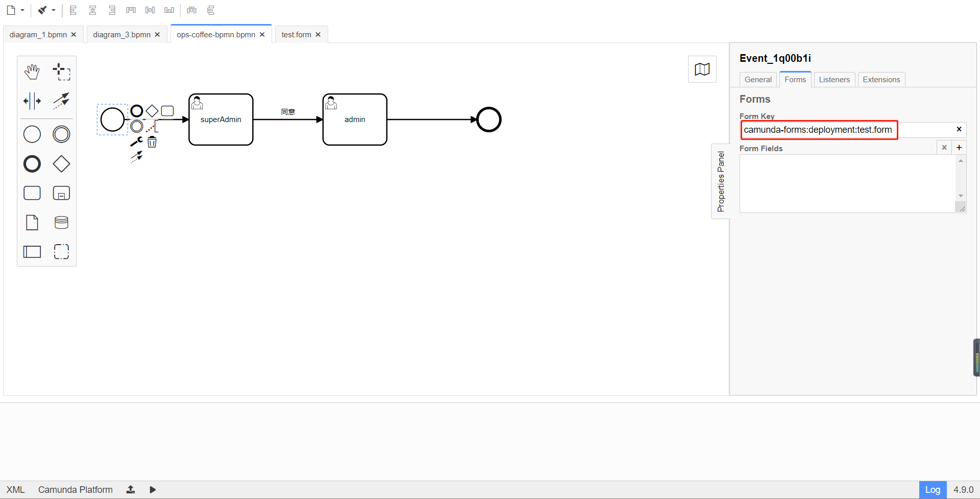Open the file menu dropdown arrow

(x=21, y=10)
